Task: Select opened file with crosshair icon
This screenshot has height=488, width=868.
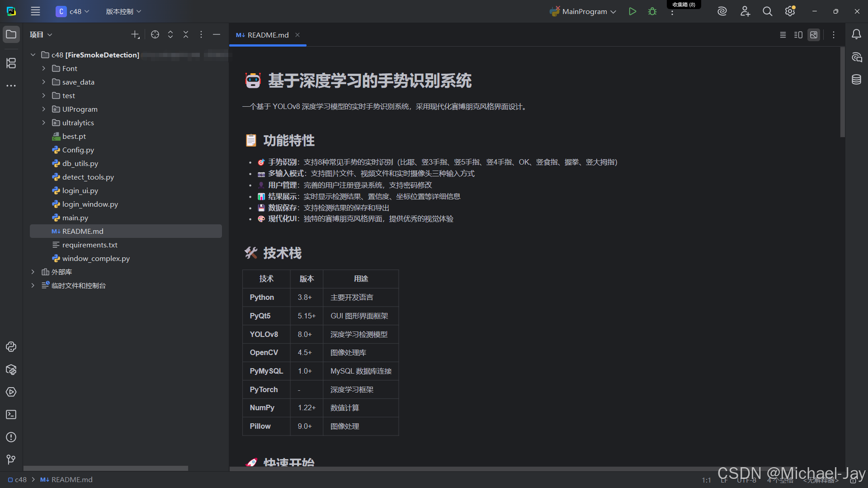Action: pos(155,35)
